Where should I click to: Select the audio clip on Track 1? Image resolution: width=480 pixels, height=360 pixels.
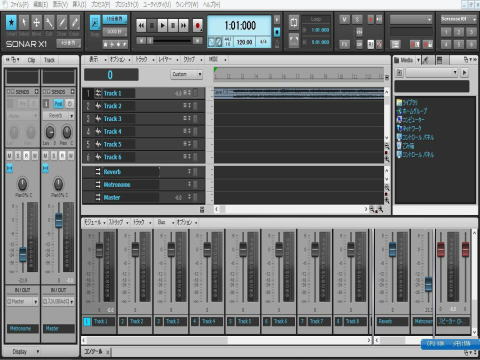299,93
